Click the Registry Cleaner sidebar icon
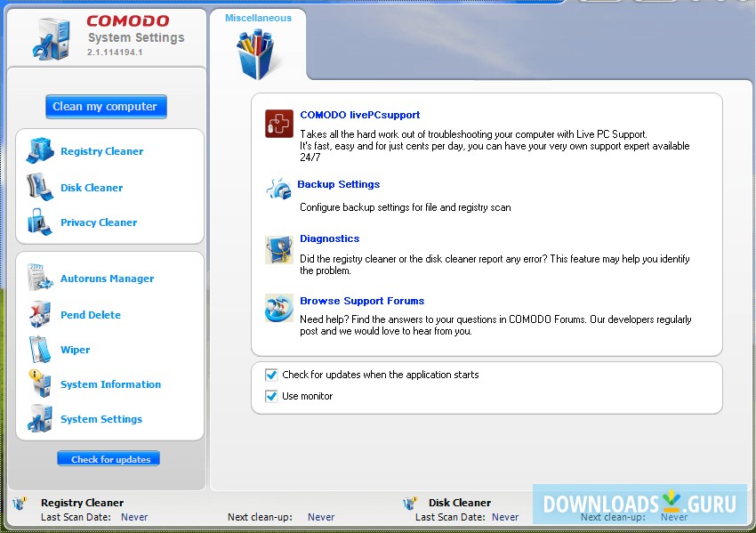This screenshot has height=533, width=756. [39, 149]
